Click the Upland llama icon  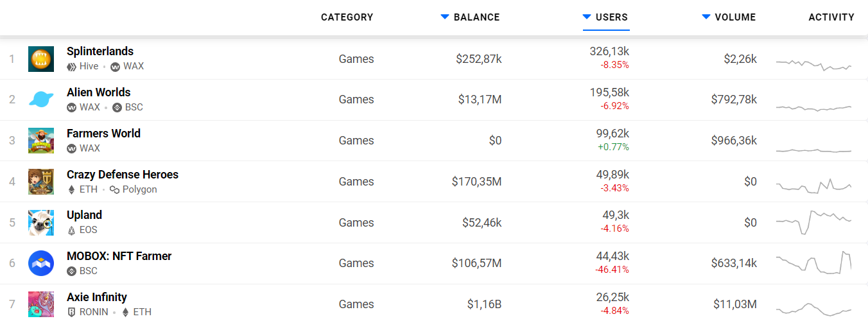[41, 223]
